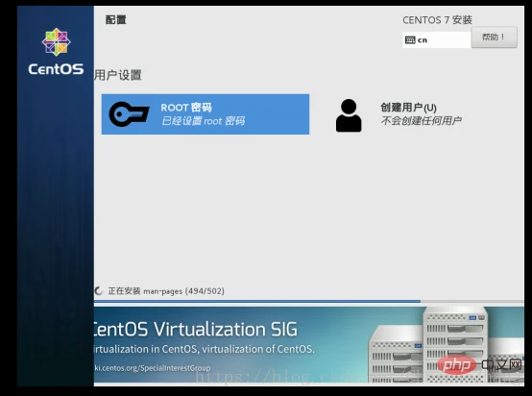Open the centos.org SpecialInterestGroup link

[153, 368]
